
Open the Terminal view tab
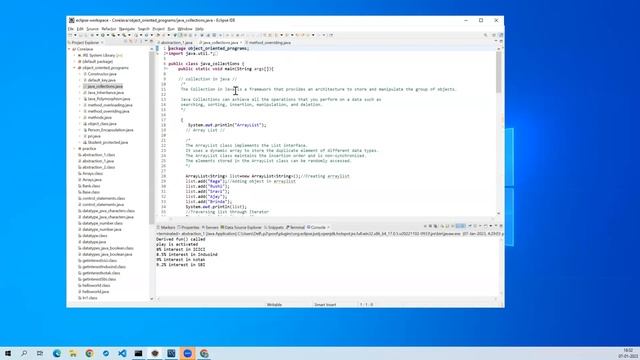(x=296, y=227)
